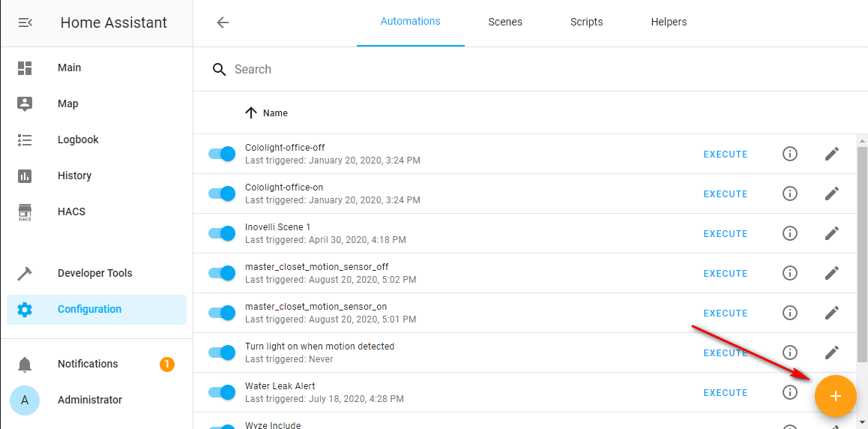Toggle the Cololight-office-on automation switch

[222, 193]
